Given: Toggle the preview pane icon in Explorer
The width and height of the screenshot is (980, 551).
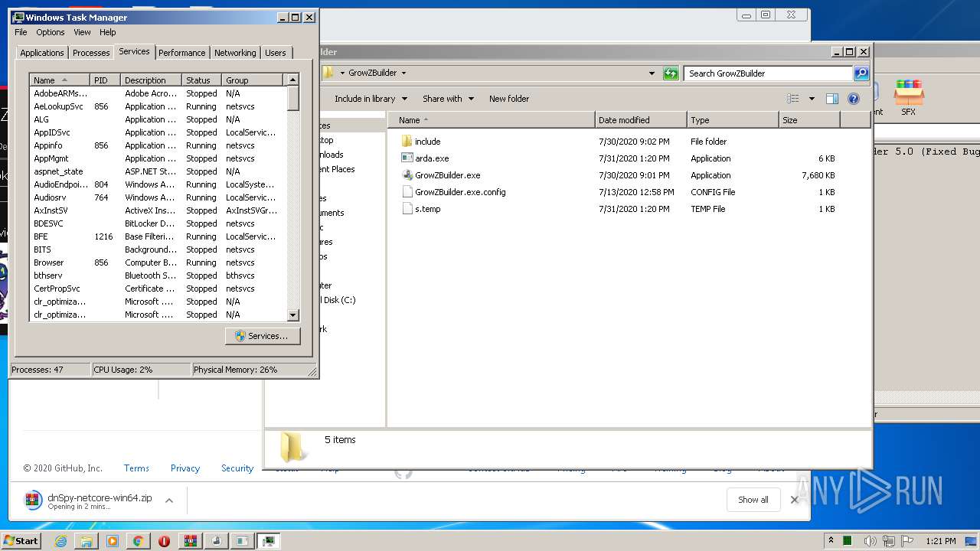Looking at the screenshot, I should pyautogui.click(x=832, y=99).
